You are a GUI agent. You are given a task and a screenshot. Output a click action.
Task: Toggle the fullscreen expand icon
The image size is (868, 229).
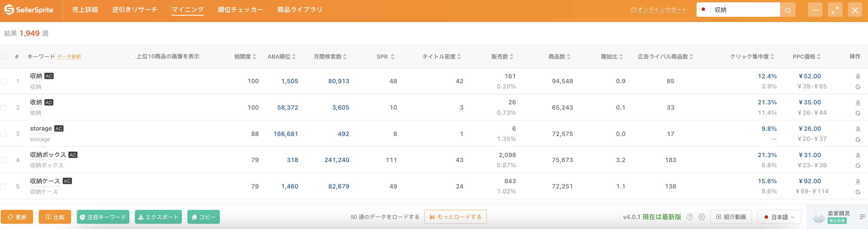[x=835, y=10]
